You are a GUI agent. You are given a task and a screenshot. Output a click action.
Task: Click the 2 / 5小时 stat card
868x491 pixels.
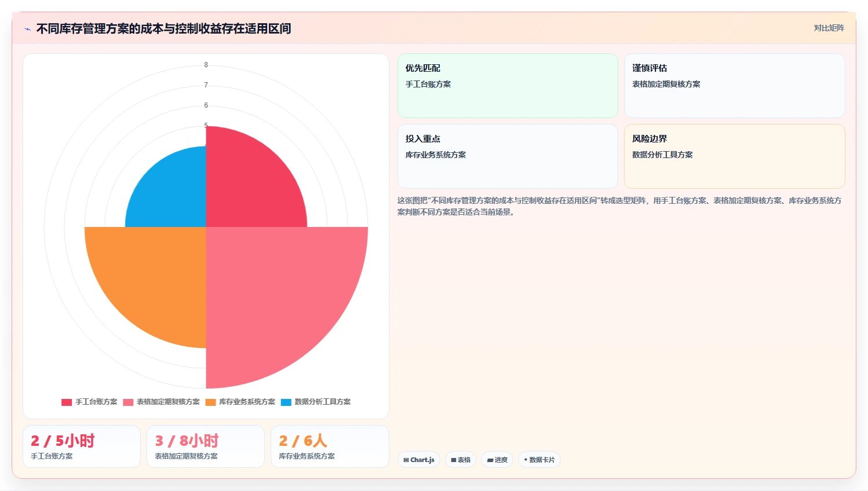[82, 446]
